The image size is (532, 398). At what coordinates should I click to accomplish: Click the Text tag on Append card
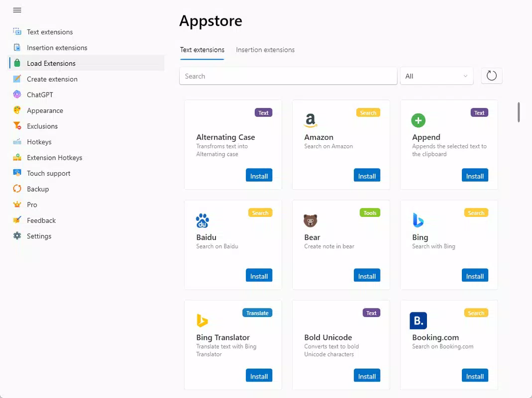coord(479,112)
